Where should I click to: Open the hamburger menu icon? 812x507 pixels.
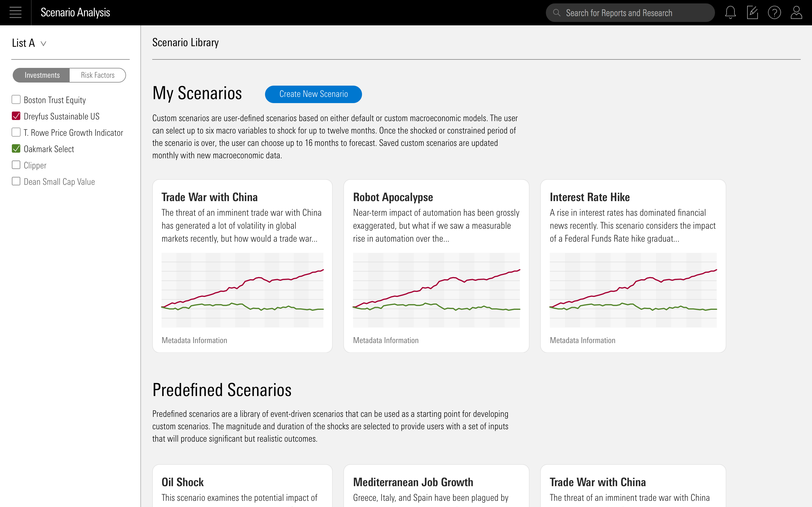pos(16,13)
